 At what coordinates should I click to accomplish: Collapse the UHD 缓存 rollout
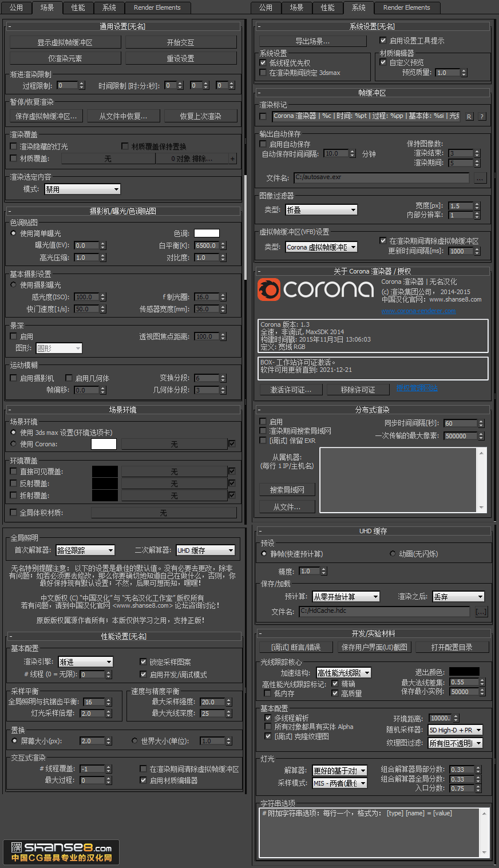pos(373,531)
